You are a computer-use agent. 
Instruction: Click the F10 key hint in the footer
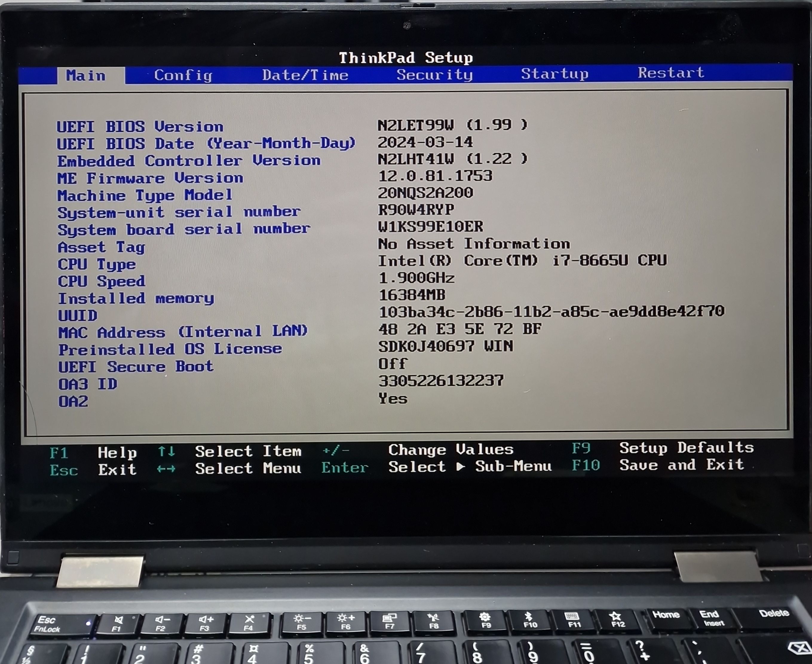pos(586,465)
